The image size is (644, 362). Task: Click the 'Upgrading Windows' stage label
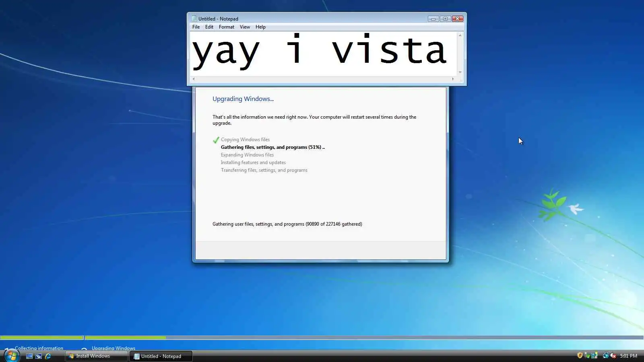point(114,348)
